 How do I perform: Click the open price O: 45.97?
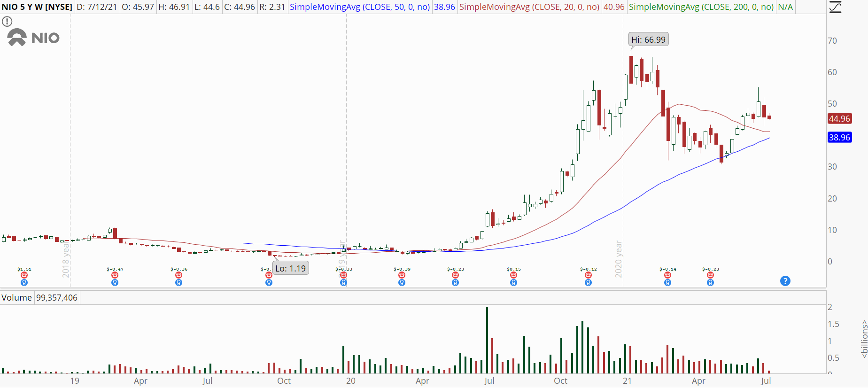pyautogui.click(x=138, y=7)
